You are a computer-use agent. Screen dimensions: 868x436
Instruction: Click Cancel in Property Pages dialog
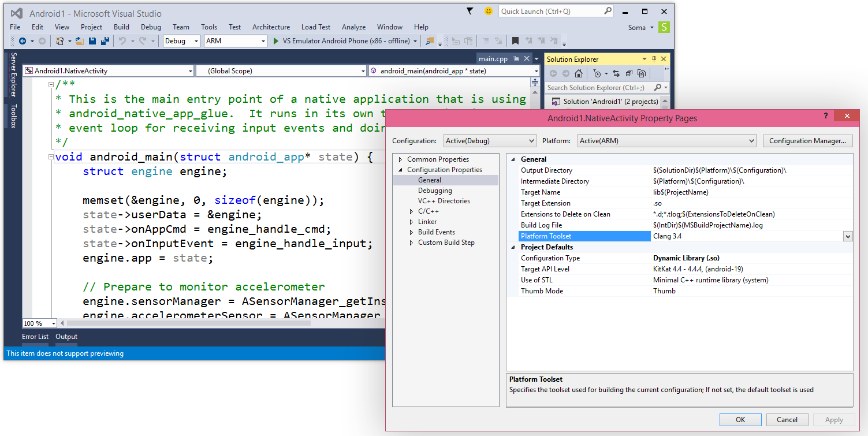[x=787, y=420]
